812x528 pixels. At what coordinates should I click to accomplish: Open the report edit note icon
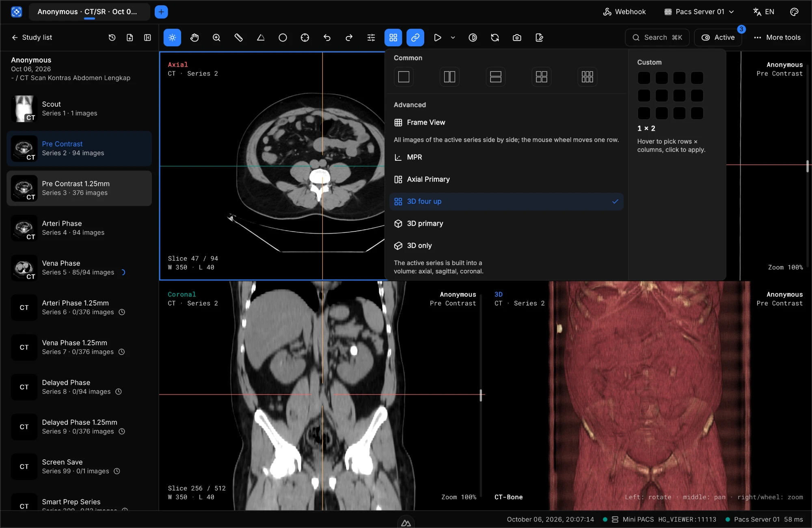(x=539, y=38)
